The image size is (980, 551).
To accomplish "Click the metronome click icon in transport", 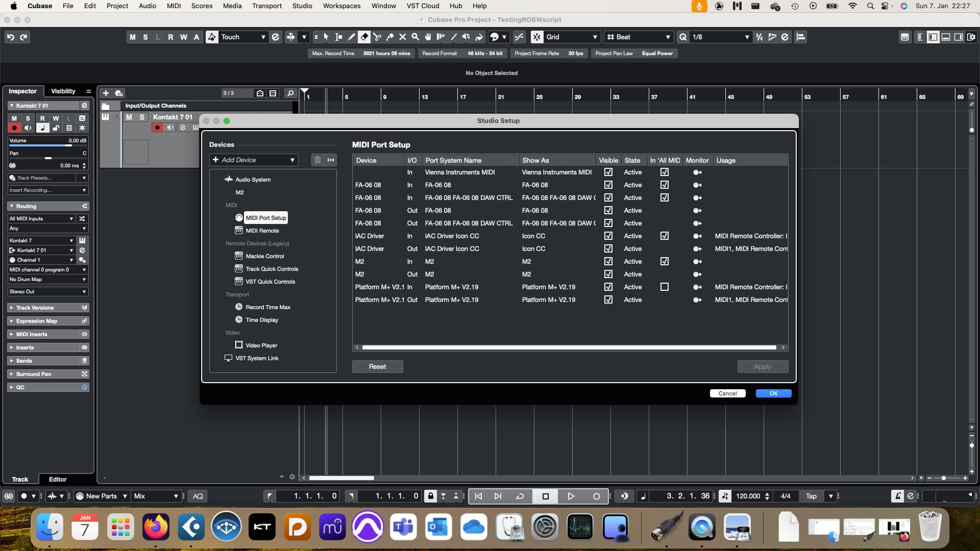I will (x=897, y=496).
